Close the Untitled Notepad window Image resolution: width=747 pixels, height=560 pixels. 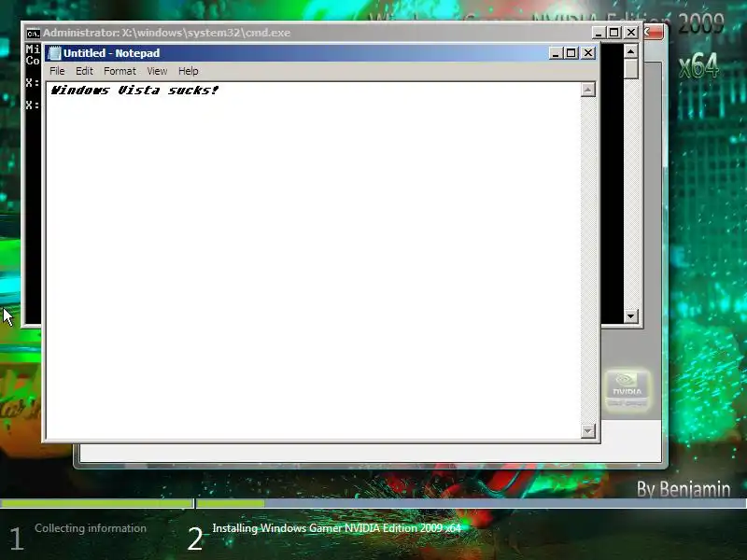point(588,53)
